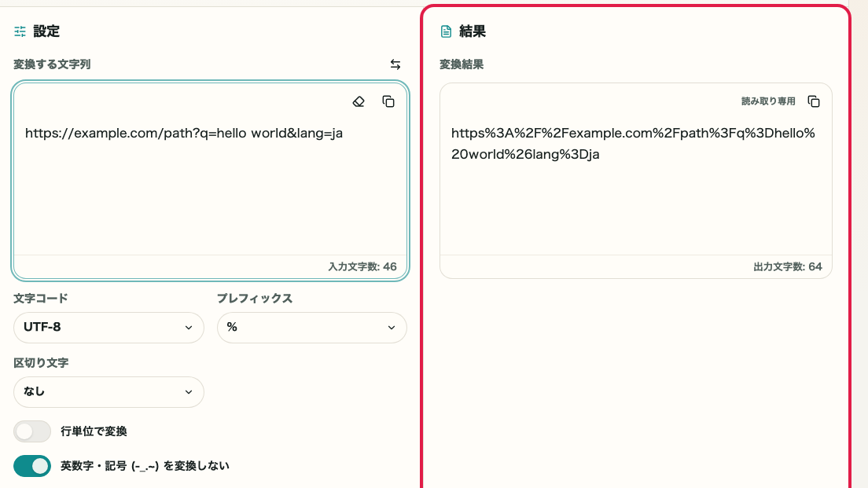This screenshot has height=488, width=868.
Task: Open the プレフィックス % dropdown
Action: [311, 328]
